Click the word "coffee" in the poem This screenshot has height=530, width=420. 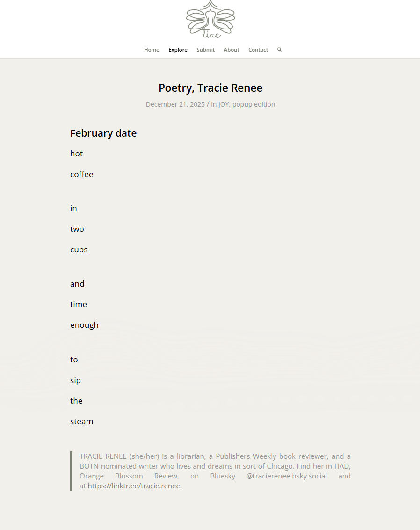(82, 174)
